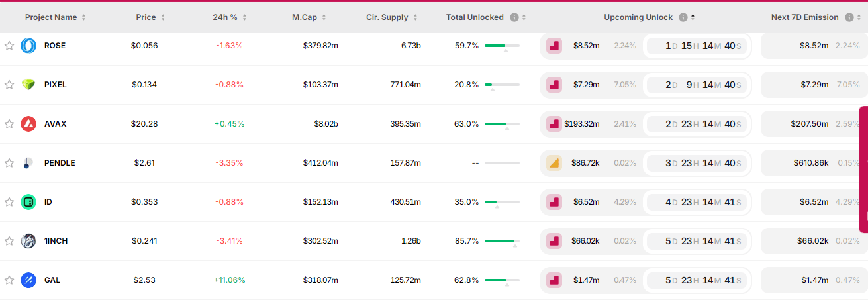Click the AVAX total unlocked progress bar
Viewport: 868px width, 306px height.
[x=502, y=124]
